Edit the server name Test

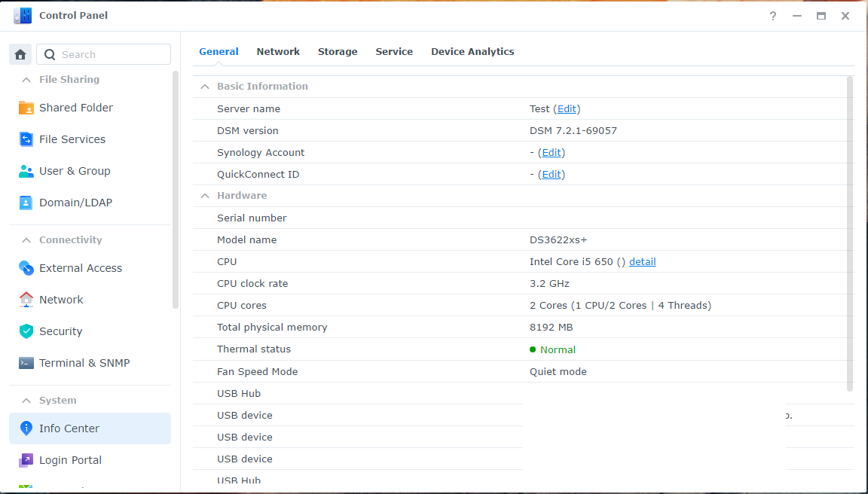point(567,109)
